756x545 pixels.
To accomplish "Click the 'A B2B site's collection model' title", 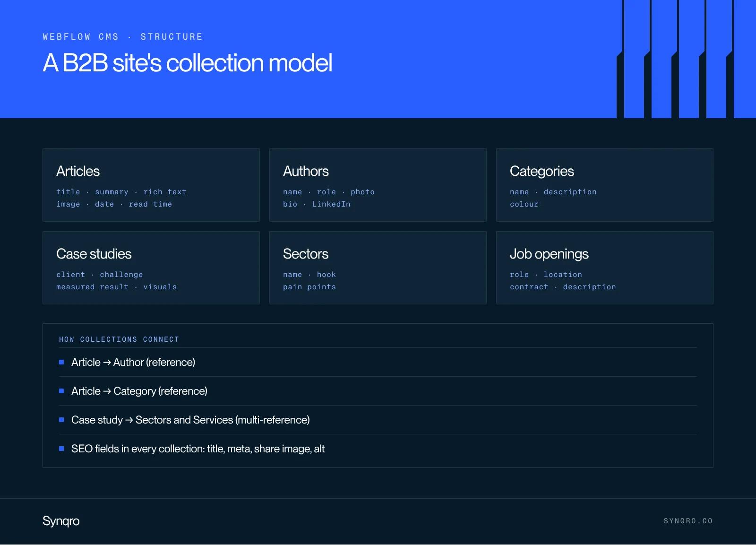I will [188, 63].
